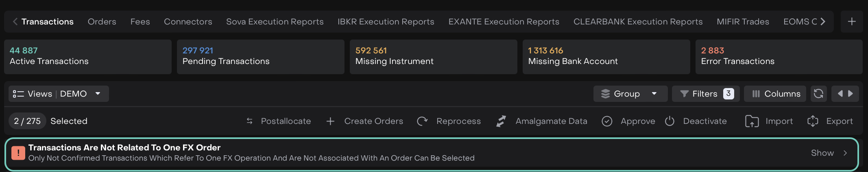Select the Pending Transactions summary card

click(260, 57)
